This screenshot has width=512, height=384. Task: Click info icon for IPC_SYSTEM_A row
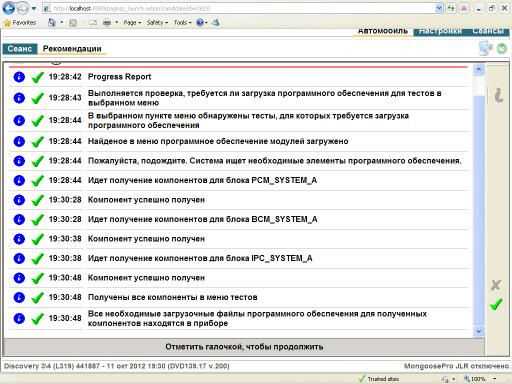point(19,258)
